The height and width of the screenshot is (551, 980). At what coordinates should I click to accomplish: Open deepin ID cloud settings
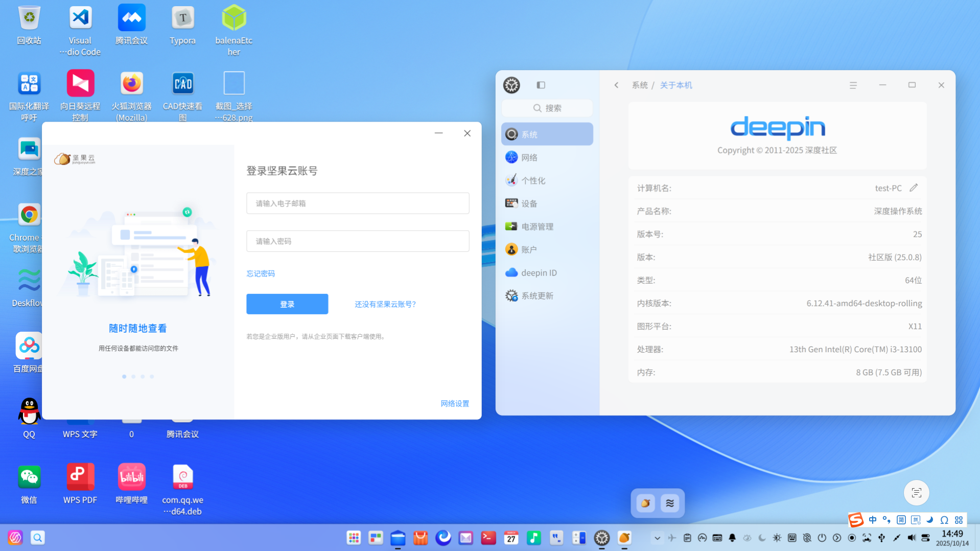tap(547, 272)
